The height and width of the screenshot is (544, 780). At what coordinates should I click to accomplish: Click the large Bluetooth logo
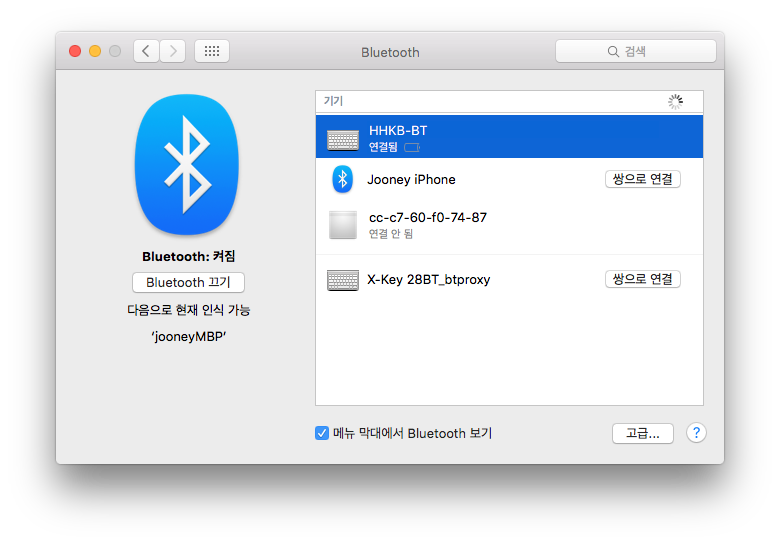coord(187,165)
